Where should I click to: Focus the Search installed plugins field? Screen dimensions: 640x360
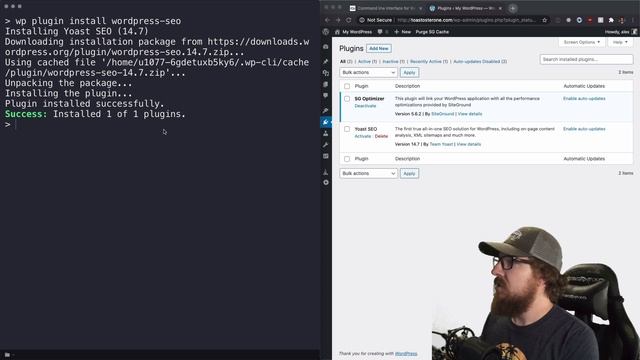(587, 60)
